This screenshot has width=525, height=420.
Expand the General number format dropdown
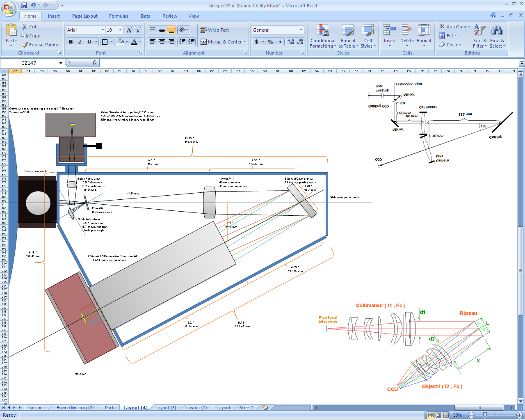(301, 30)
